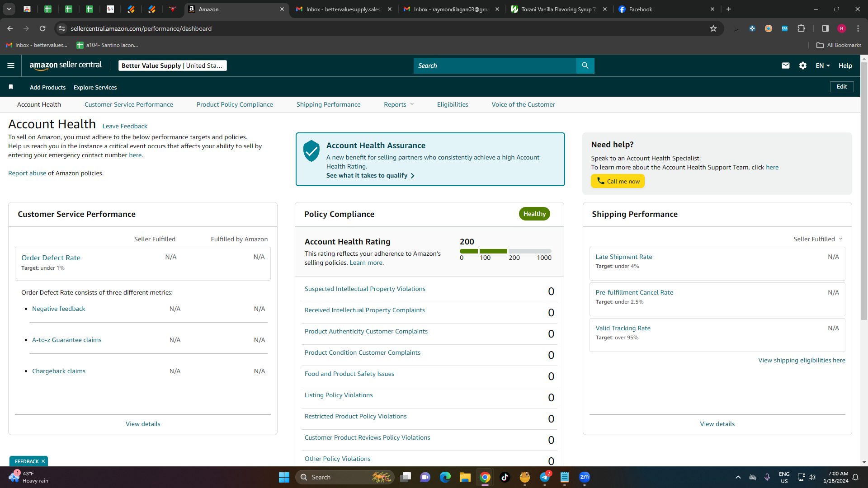Open Telegram from the taskbar
The image size is (868, 488).
pyautogui.click(x=545, y=477)
